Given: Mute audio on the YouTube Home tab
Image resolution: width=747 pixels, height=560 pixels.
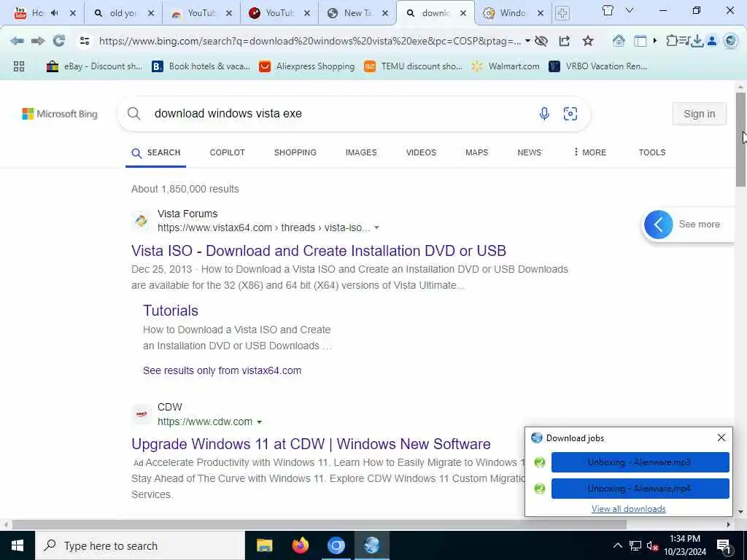Looking at the screenshot, I should [54, 13].
